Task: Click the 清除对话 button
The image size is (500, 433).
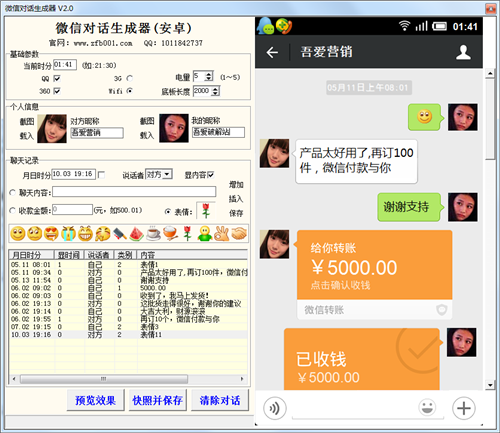Action: tap(220, 400)
